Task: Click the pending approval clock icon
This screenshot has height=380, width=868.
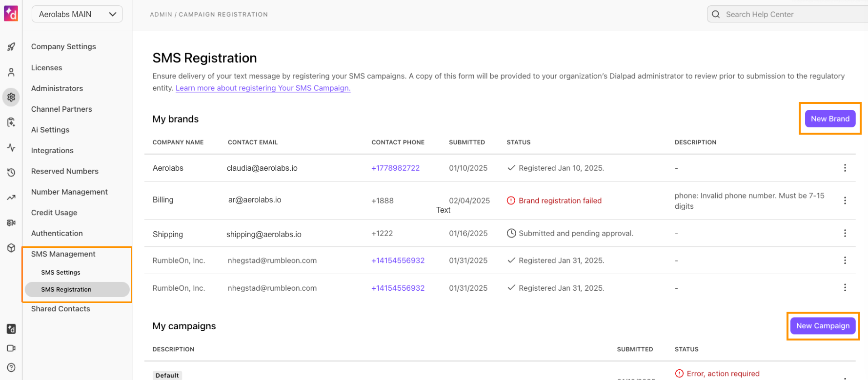Action: [x=511, y=233]
